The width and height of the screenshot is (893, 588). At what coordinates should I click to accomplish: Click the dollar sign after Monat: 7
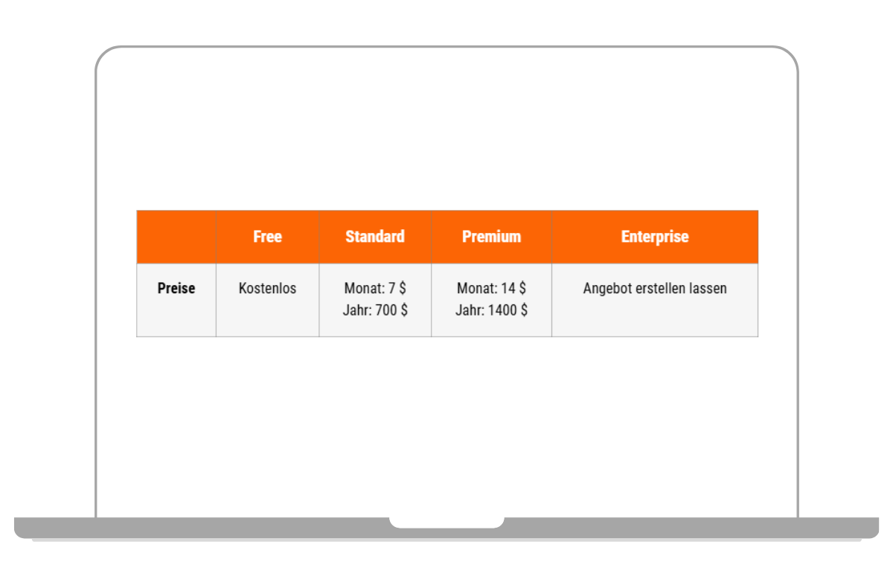[x=403, y=289]
